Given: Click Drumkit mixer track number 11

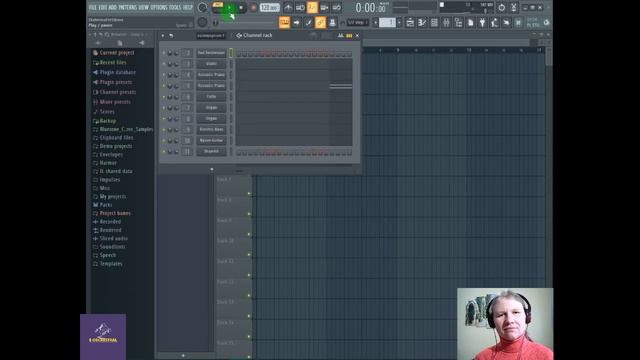Looking at the screenshot, I should click(x=187, y=151).
